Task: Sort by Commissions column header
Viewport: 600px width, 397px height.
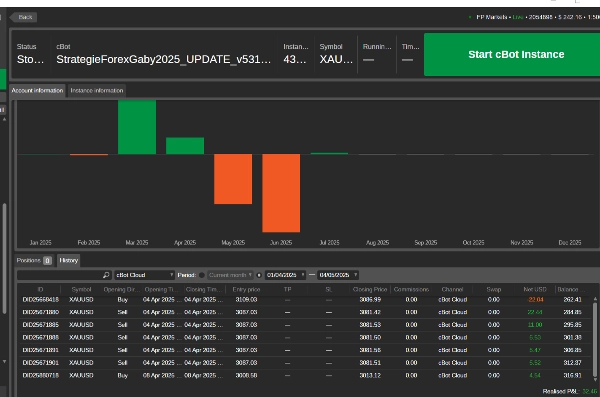Action: pyautogui.click(x=411, y=289)
